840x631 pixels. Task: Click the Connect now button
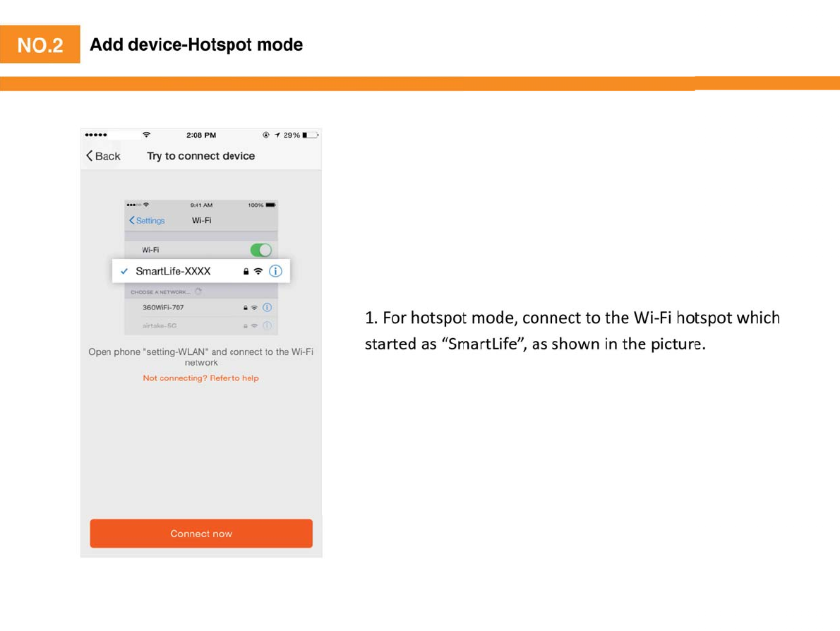pos(201,534)
